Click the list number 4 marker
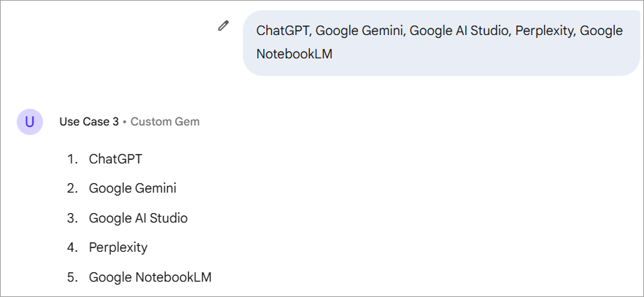This screenshot has height=297, width=644. point(71,247)
